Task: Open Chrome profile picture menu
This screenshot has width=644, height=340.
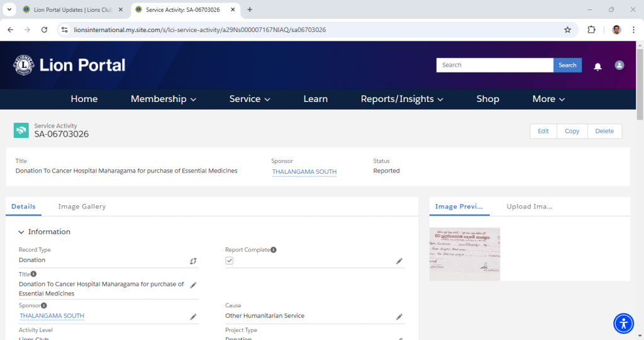Action: [616, 30]
